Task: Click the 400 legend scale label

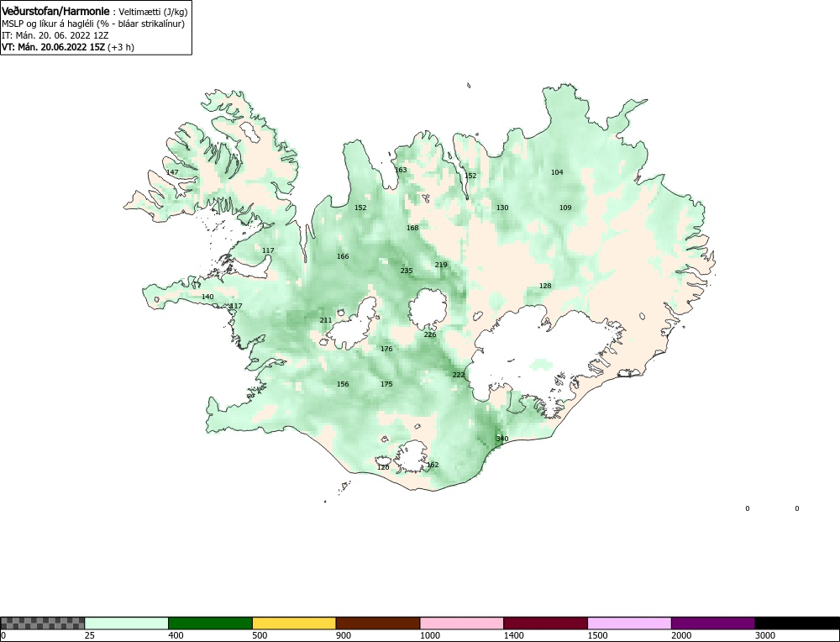Action: pyautogui.click(x=176, y=636)
